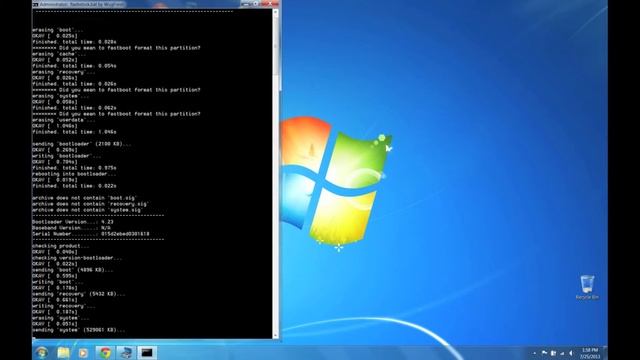Click the 'Baseband Version' line
The height and width of the screenshot is (360, 640).
pyautogui.click(x=71, y=228)
